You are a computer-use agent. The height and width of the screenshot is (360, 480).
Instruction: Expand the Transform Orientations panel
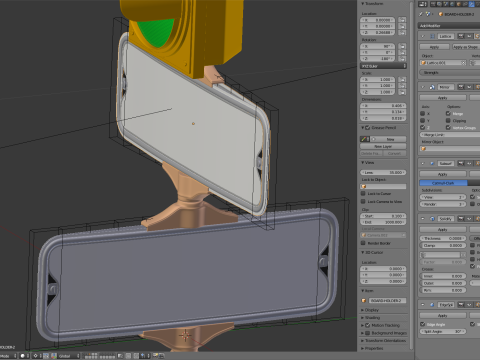pyautogui.click(x=363, y=341)
